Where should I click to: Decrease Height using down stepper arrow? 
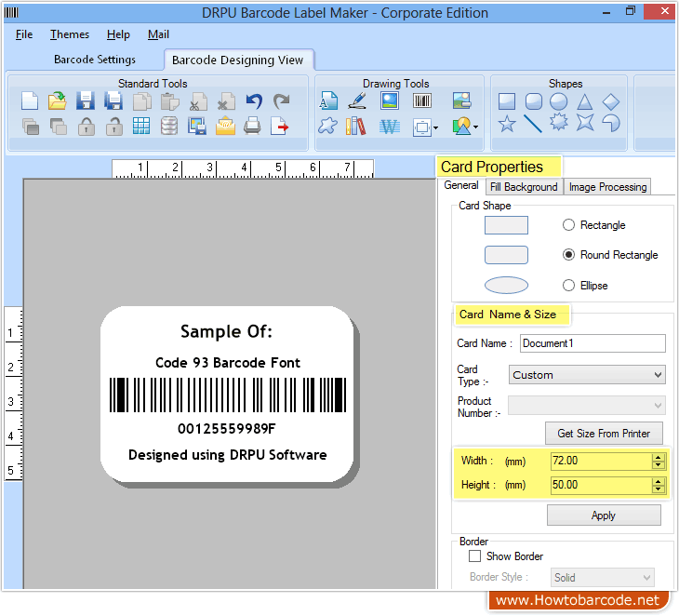(659, 489)
